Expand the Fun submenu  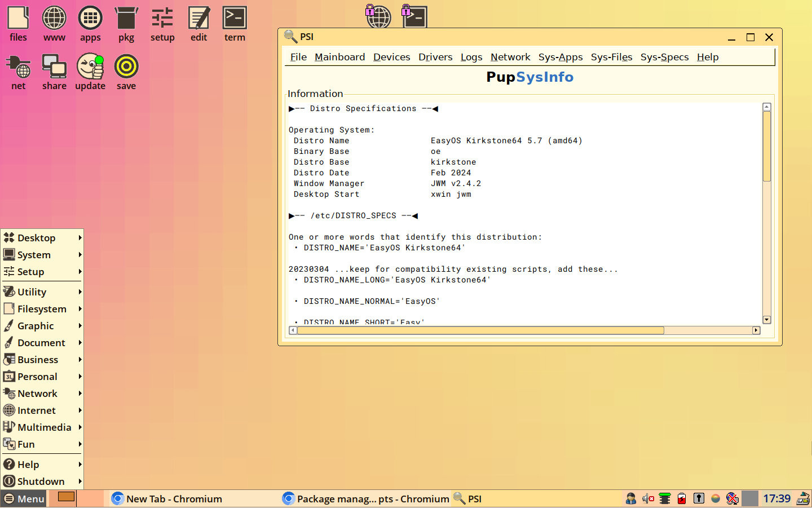42,444
